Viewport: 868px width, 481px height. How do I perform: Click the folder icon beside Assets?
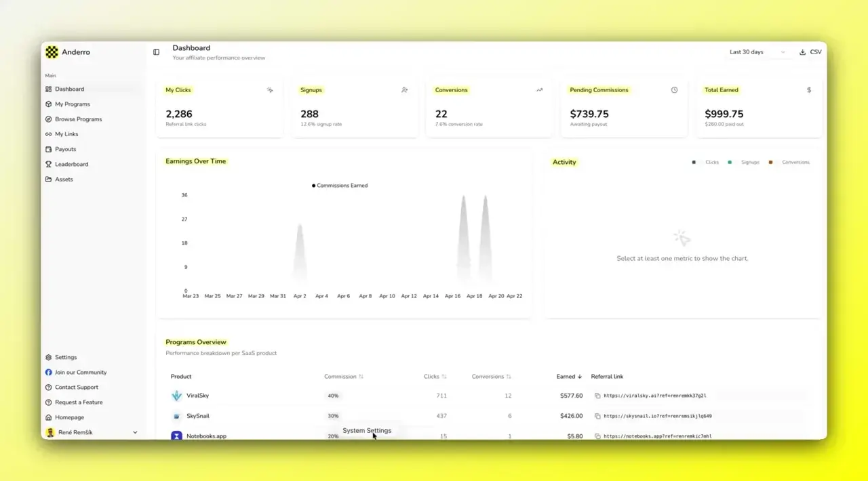click(48, 180)
